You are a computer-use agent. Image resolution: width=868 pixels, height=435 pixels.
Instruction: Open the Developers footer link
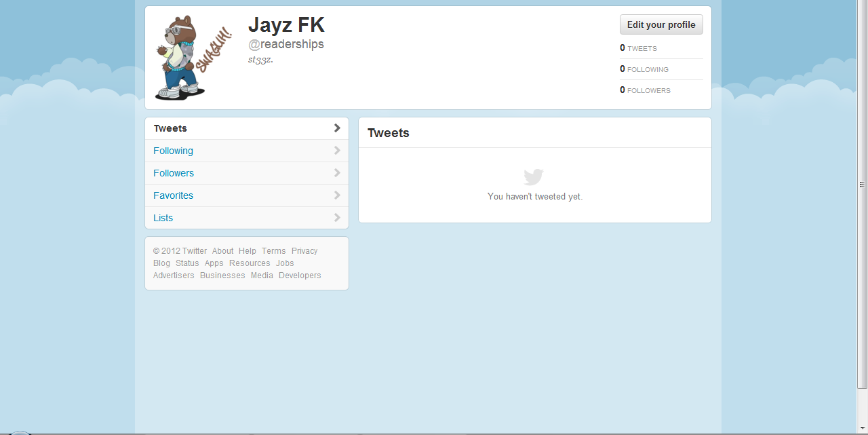click(300, 276)
